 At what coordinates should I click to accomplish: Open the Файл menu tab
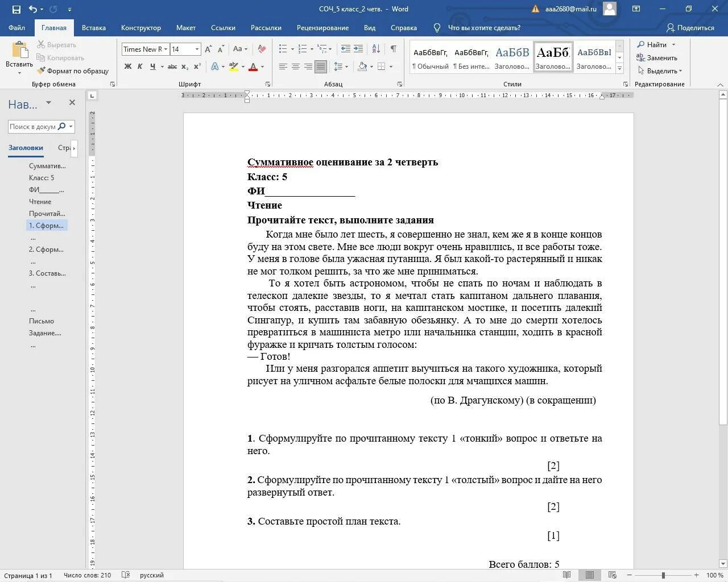pyautogui.click(x=16, y=27)
